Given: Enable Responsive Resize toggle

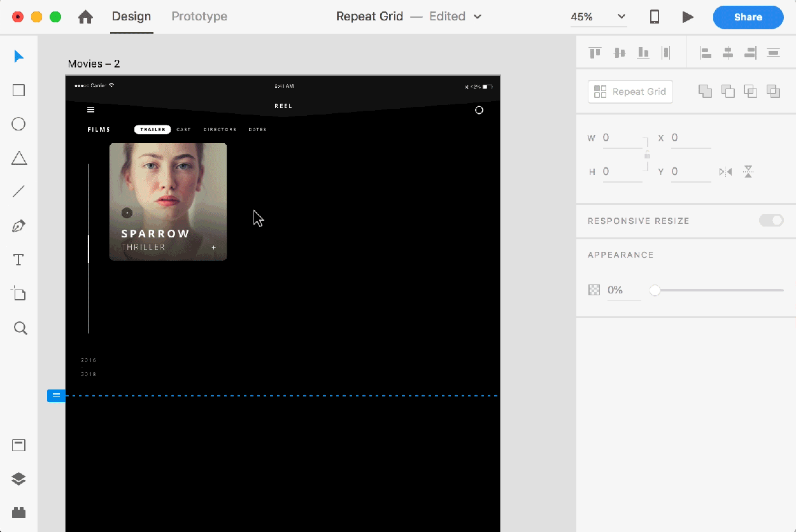Looking at the screenshot, I should [x=771, y=220].
